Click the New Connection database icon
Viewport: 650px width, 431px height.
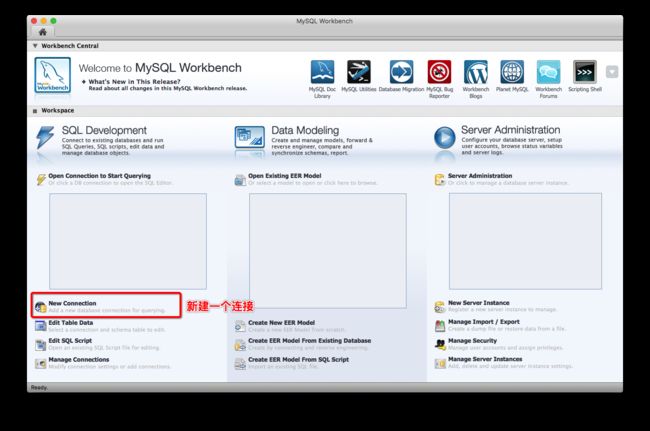click(x=41, y=307)
